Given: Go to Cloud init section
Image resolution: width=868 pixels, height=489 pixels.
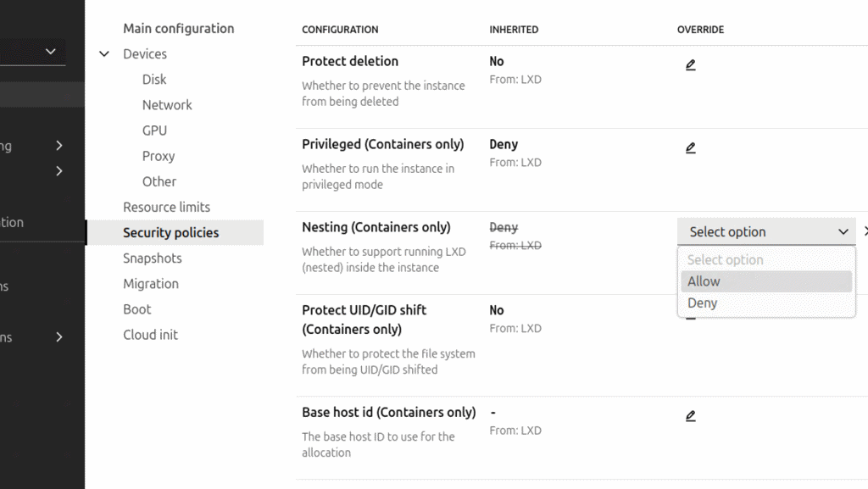Looking at the screenshot, I should pos(150,335).
